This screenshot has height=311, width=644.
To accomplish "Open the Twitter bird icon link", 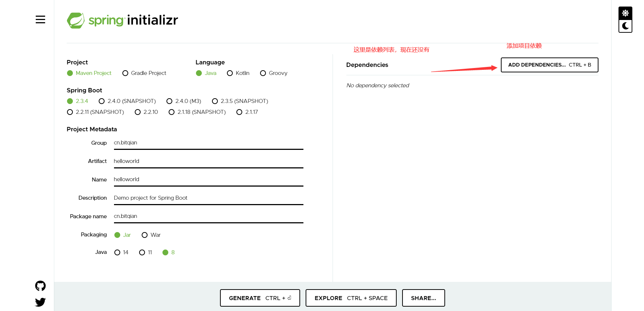I will coord(40,302).
